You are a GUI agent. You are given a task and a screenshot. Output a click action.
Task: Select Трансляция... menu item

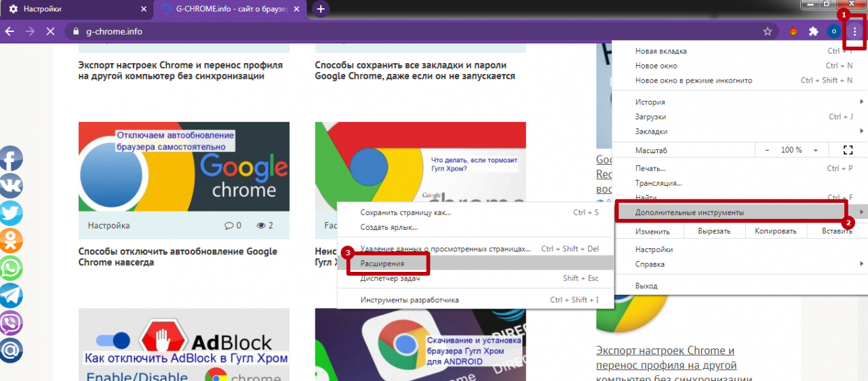[x=739, y=183]
